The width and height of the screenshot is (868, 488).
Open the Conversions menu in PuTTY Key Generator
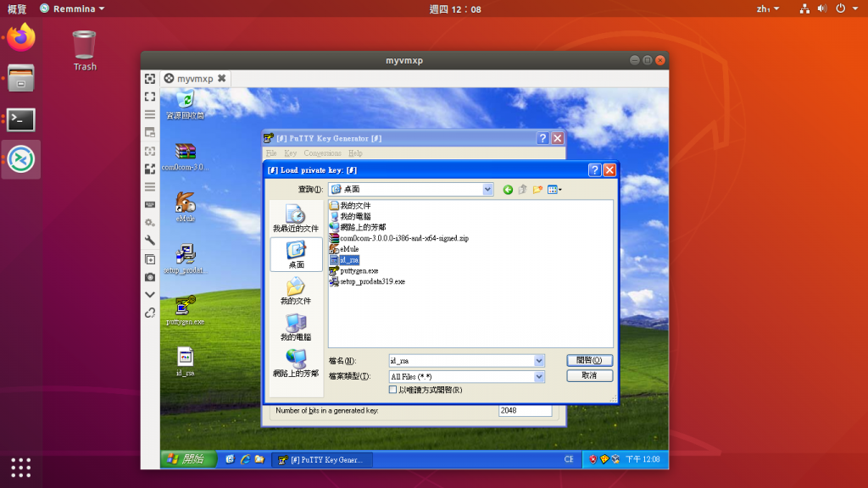coord(323,153)
